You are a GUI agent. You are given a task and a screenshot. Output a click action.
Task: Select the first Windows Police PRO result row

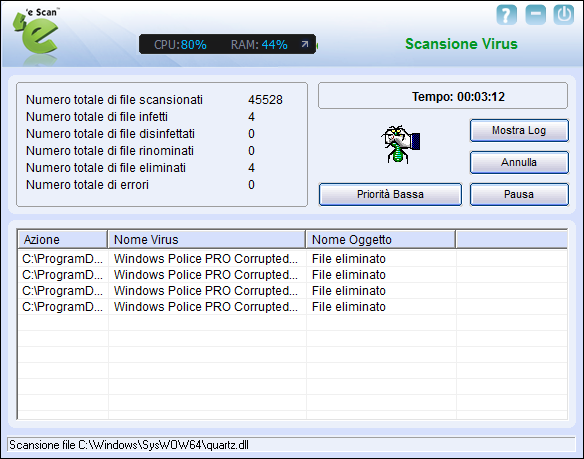(x=292, y=259)
